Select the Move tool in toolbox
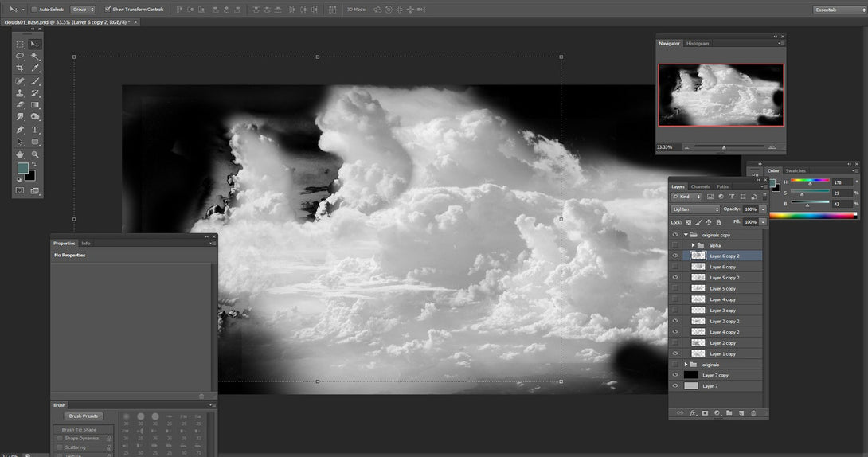The width and height of the screenshot is (868, 457). coord(35,44)
